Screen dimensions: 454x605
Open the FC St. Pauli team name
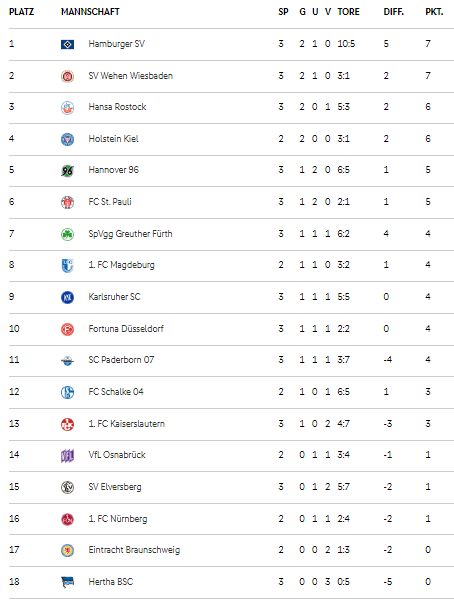[110, 201]
